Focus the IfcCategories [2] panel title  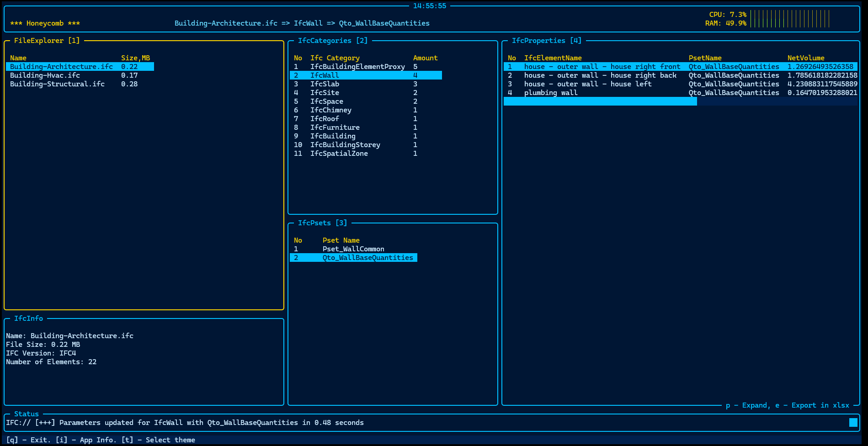[x=332, y=41]
